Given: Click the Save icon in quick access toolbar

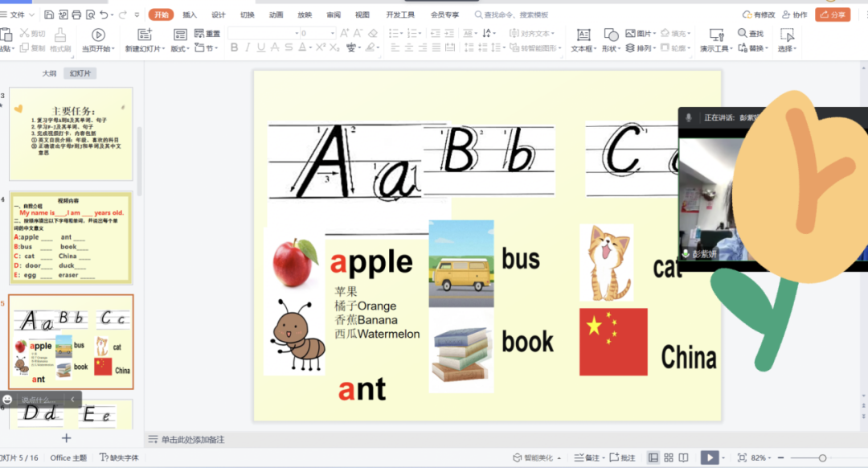Looking at the screenshot, I should tap(50, 14).
